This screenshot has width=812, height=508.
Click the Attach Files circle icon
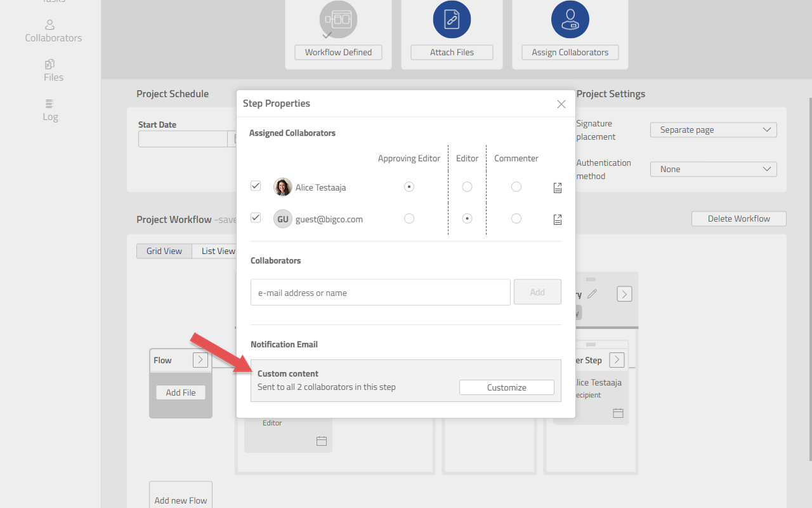coord(452,20)
